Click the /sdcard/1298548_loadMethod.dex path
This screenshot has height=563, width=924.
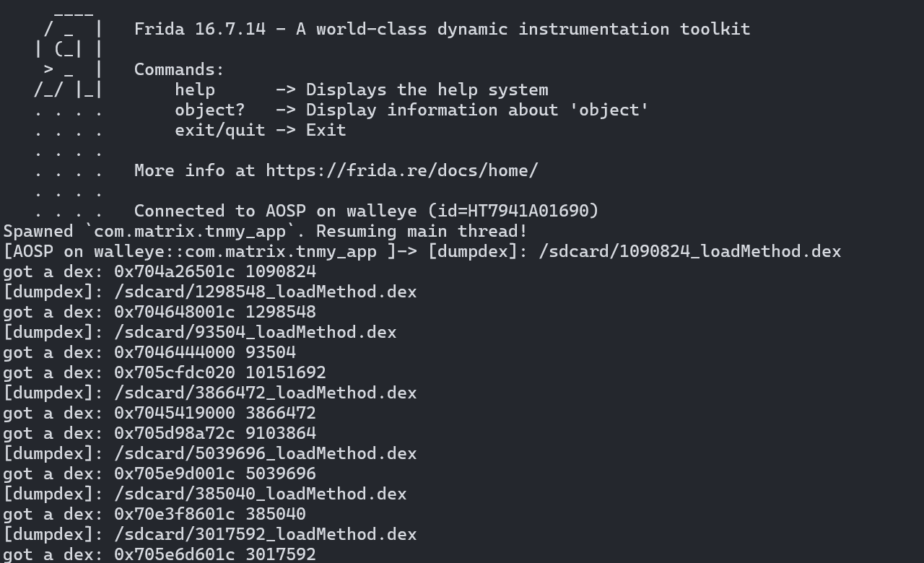click(x=266, y=292)
